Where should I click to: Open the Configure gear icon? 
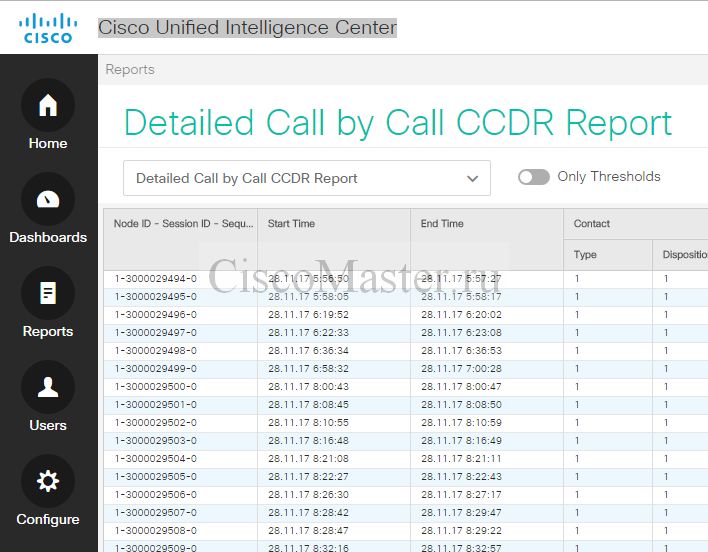coord(48,481)
